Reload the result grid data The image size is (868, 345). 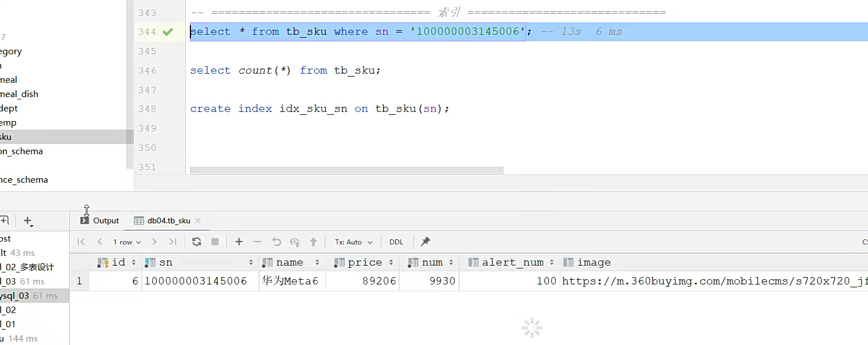tap(197, 242)
